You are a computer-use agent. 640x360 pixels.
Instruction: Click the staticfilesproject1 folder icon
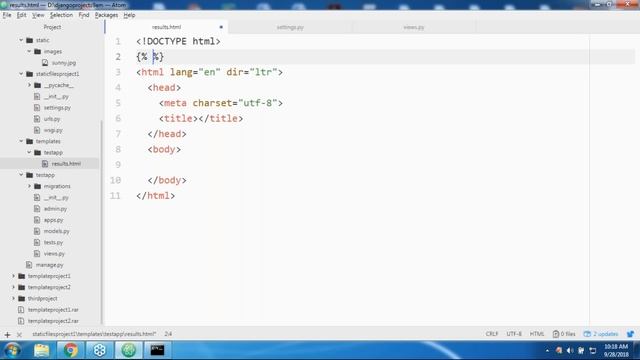pos(29,74)
